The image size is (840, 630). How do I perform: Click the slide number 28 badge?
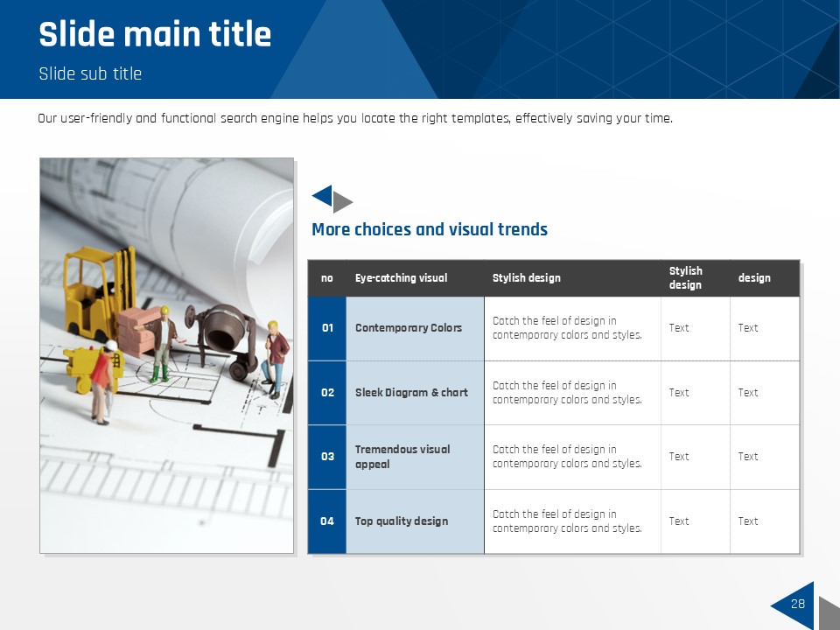tap(796, 605)
